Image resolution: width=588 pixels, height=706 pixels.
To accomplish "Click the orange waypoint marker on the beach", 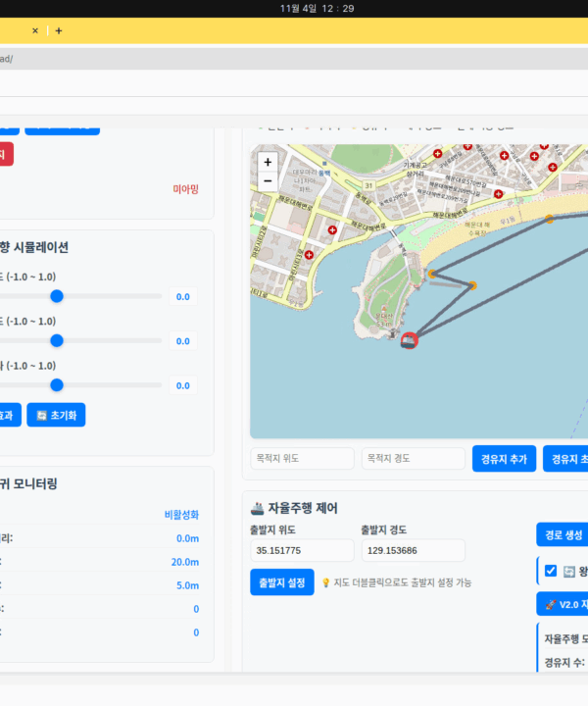I will point(550,219).
